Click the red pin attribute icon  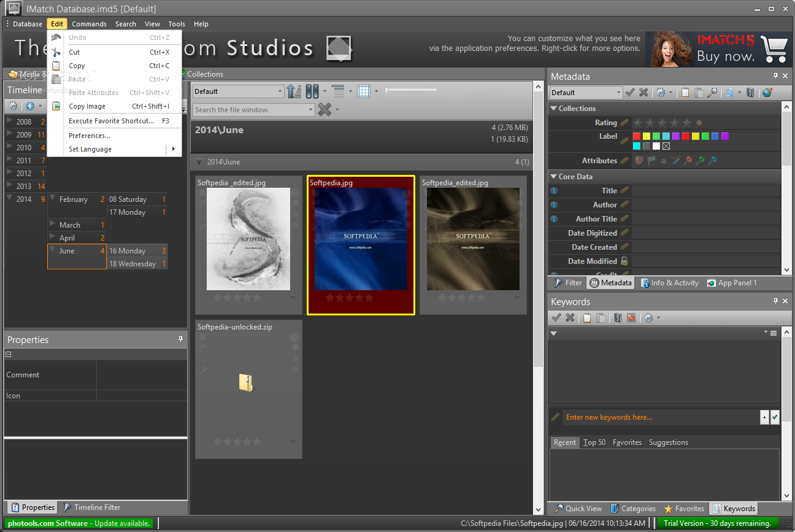[x=688, y=161]
